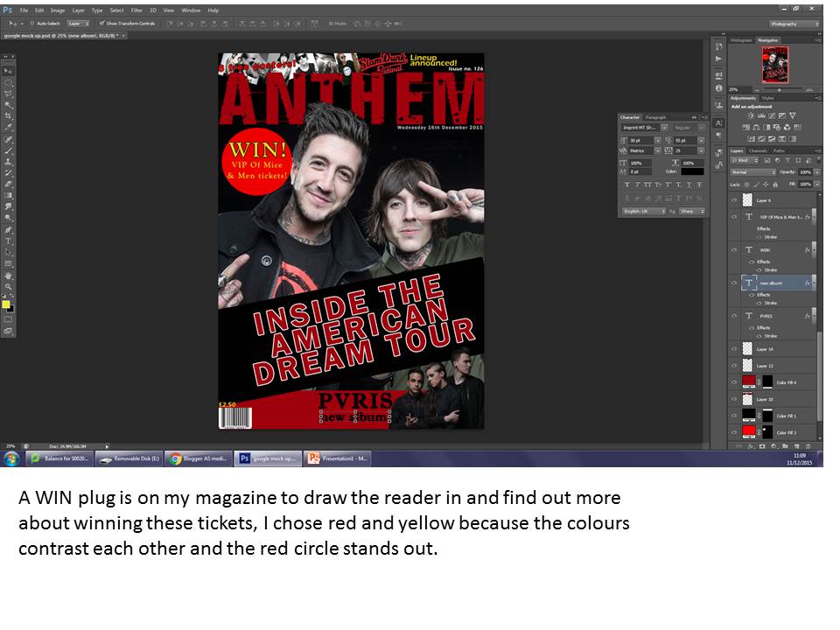The width and height of the screenshot is (840, 630).
Task: Open the English: UK language dropdown
Action: [644, 212]
